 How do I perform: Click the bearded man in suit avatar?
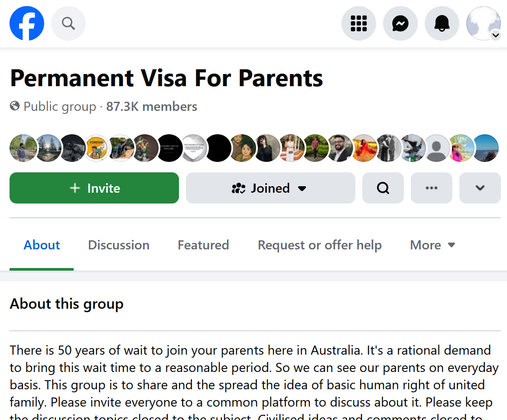[x=339, y=148]
